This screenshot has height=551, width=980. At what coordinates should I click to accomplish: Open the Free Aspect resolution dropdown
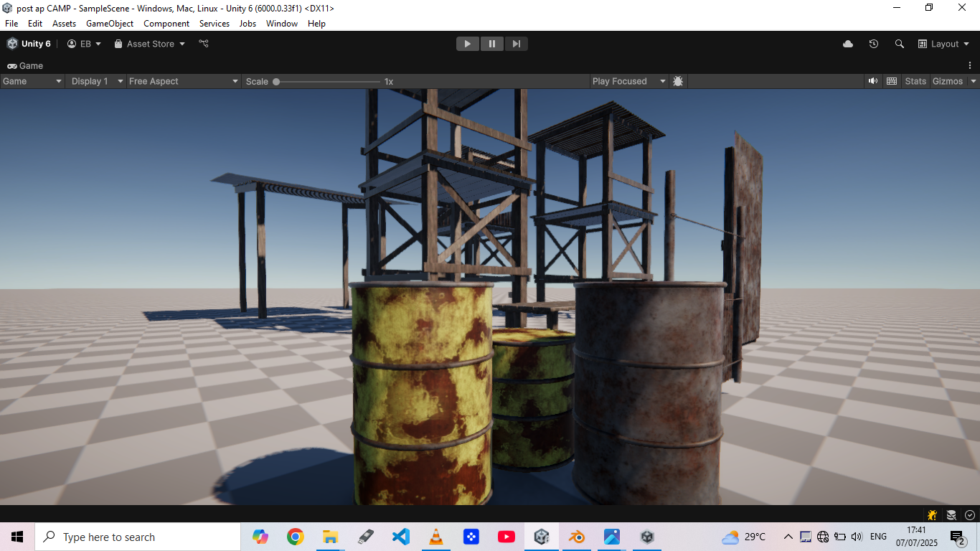pos(184,81)
